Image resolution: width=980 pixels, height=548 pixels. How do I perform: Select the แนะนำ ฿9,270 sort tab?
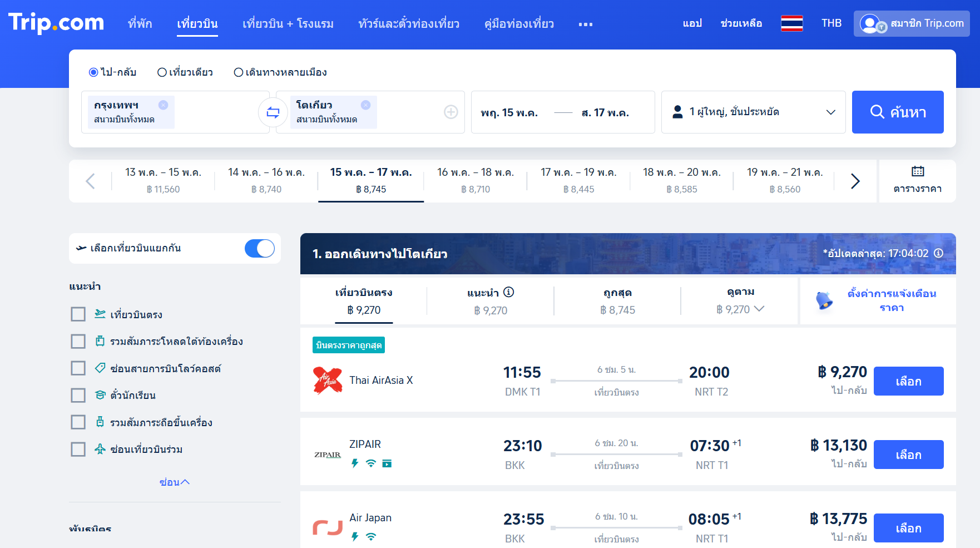coord(491,301)
